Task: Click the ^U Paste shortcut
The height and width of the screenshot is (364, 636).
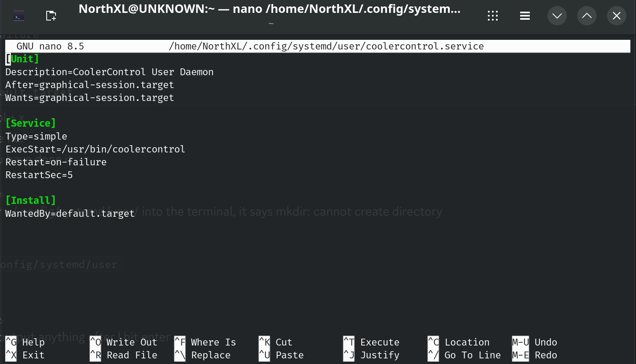Action: [x=281, y=355]
